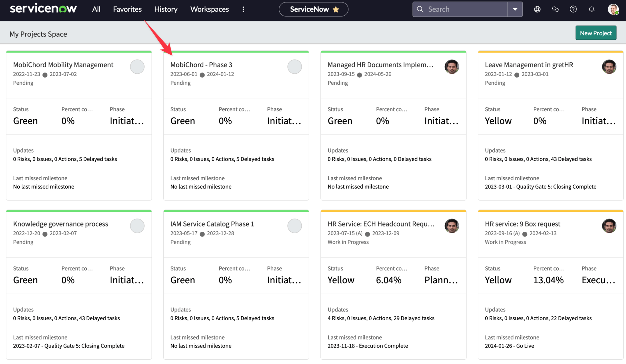
Task: Open the more menu options (three dots)
Action: point(243,9)
